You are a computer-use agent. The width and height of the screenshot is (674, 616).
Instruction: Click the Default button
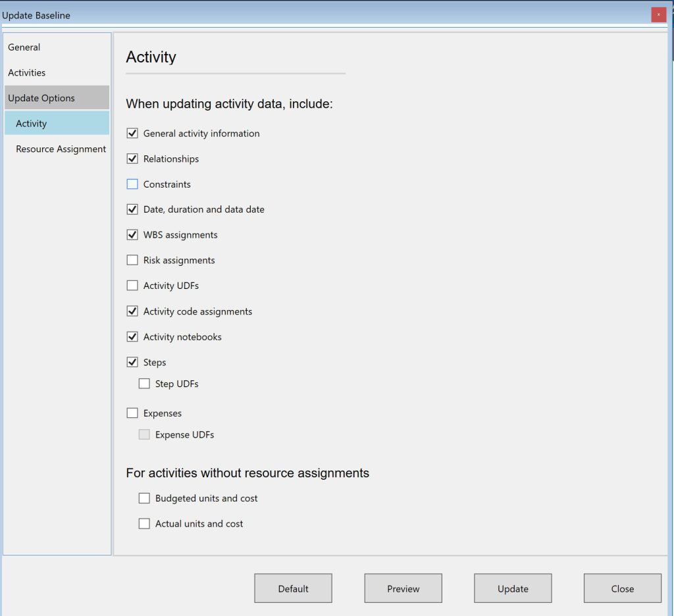(x=293, y=588)
